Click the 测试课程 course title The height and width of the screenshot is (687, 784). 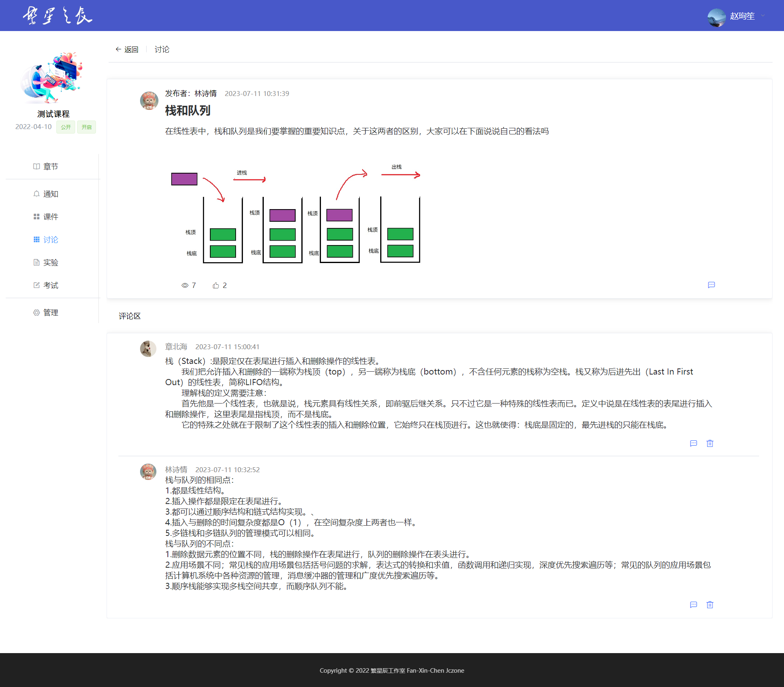53,114
